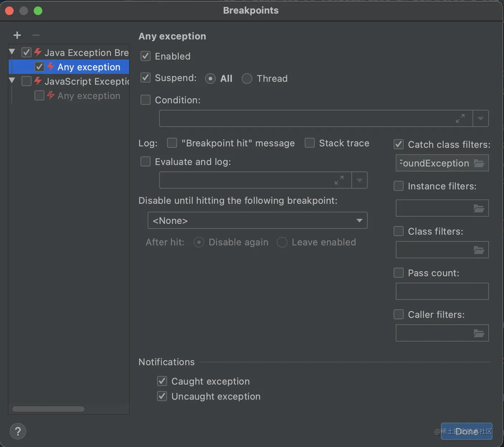Screen dimensions: 504x447
Task: Select the Thread suspend radio button
Action: click(x=247, y=79)
